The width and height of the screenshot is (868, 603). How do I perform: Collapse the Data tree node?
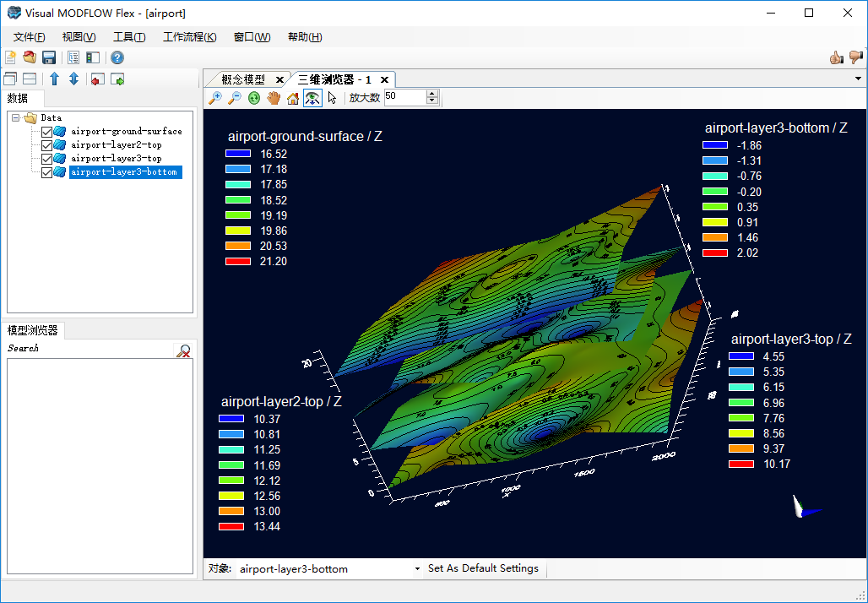[x=15, y=118]
